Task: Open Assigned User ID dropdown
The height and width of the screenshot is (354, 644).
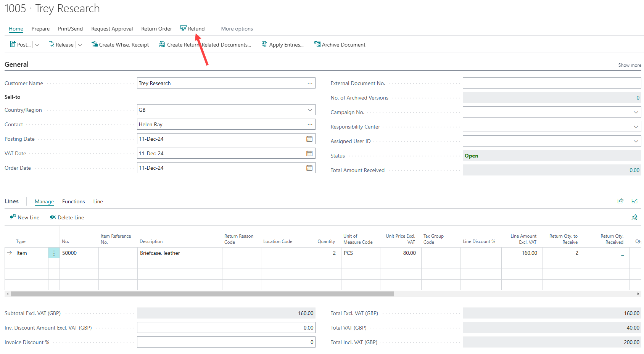Action: pos(636,141)
